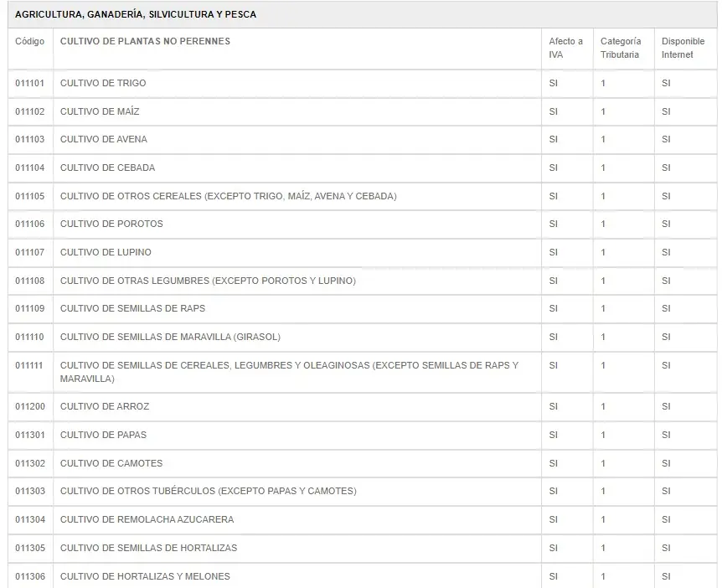
Task: Select code 011301
Action: click(30, 436)
